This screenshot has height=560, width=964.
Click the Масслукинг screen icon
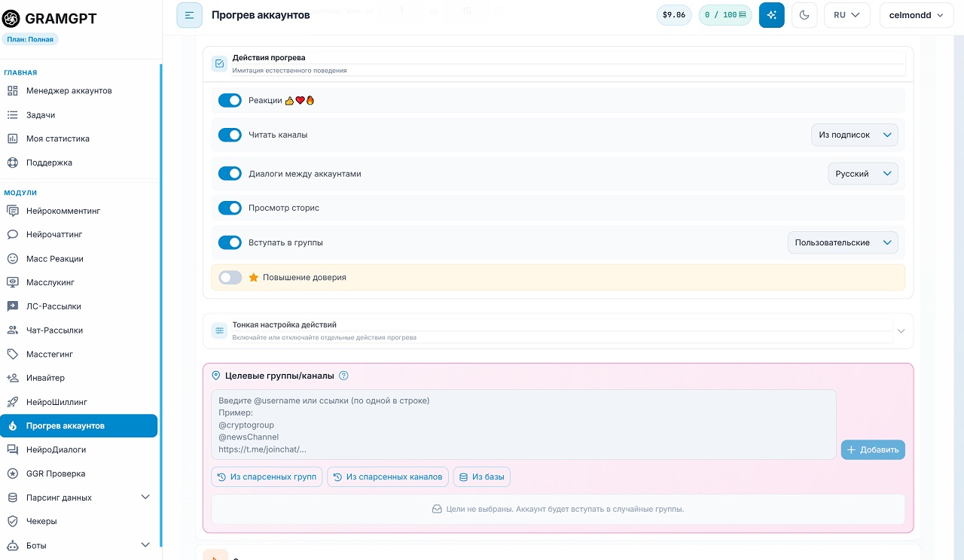click(12, 282)
